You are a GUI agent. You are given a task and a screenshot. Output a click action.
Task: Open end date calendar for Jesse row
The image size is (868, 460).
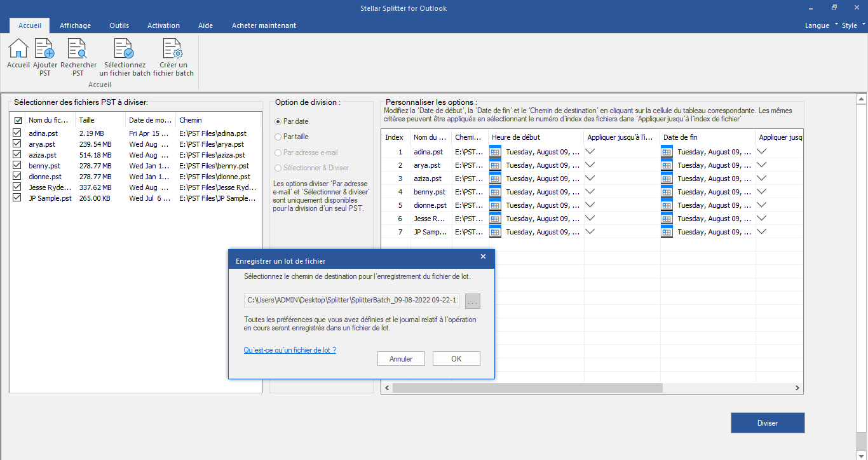pyautogui.click(x=667, y=219)
